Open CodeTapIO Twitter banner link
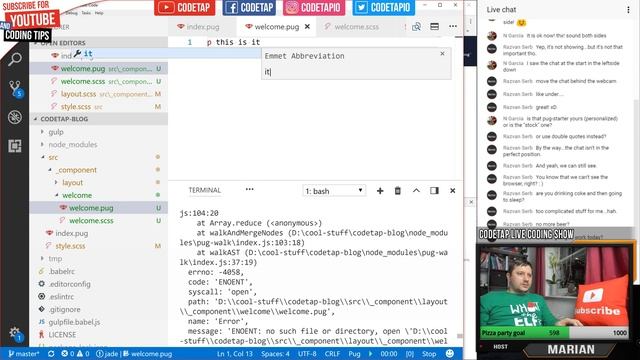This screenshot has height=360, width=640. tap(384, 7)
